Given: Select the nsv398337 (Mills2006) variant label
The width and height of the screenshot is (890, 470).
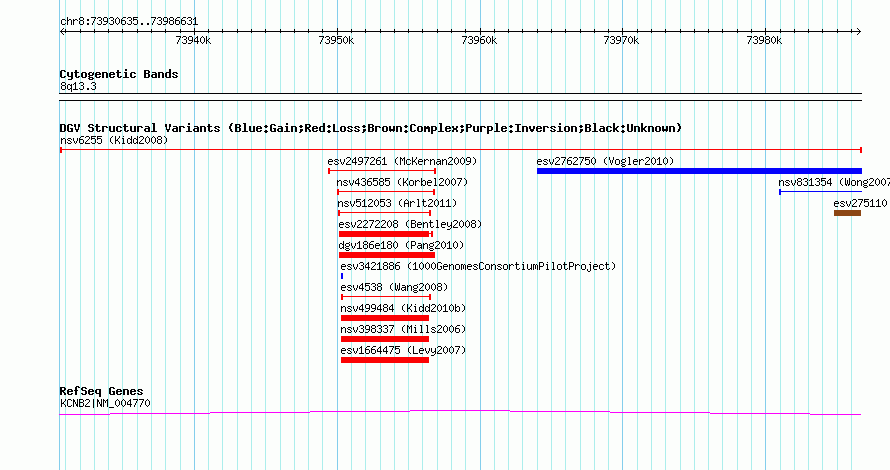Looking at the screenshot, I should tap(403, 329).
